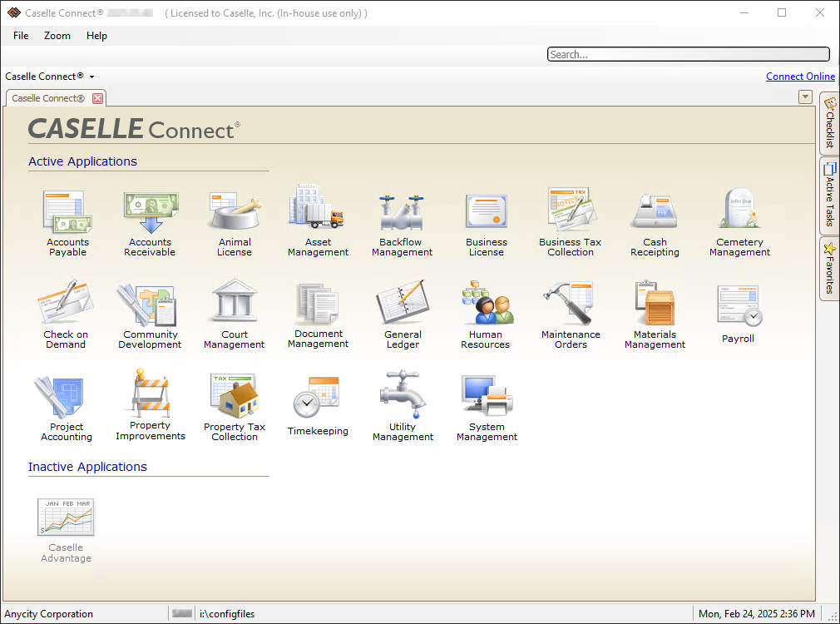This screenshot has width=840, height=624.
Task: Open Project Accounting module
Action: pos(67,409)
